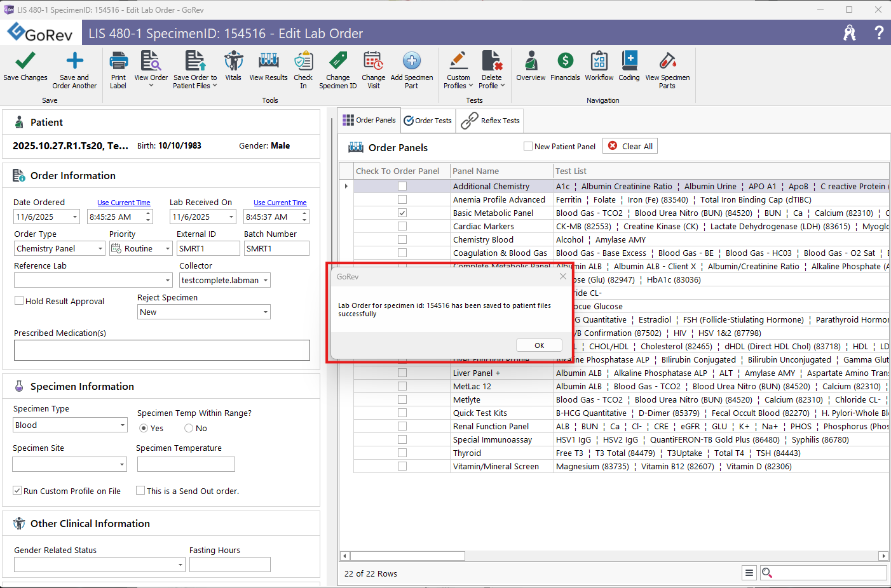Open the Vitals tool

(233, 62)
